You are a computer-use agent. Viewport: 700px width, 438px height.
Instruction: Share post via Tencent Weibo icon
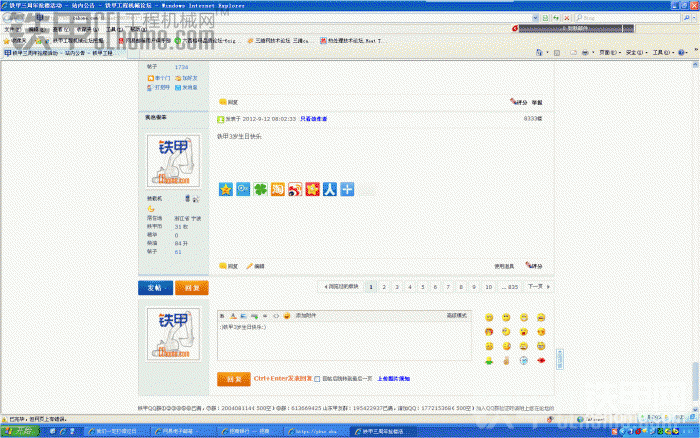(x=242, y=188)
